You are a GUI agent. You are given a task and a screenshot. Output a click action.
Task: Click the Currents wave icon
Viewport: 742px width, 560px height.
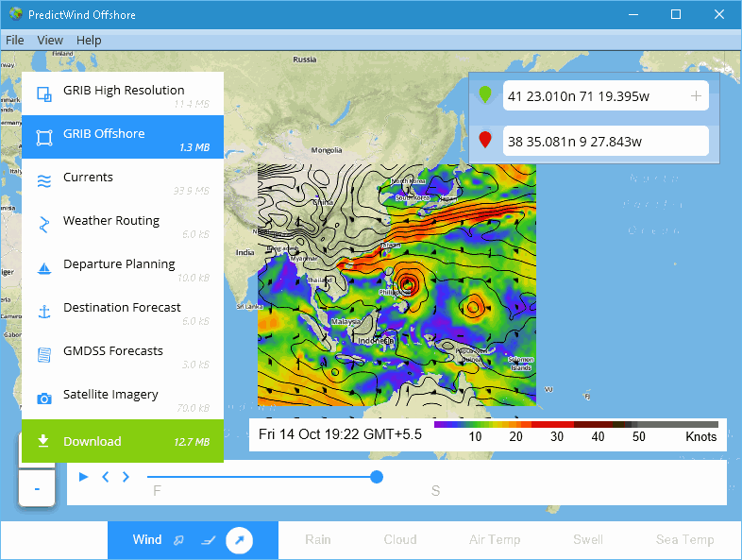click(44, 180)
